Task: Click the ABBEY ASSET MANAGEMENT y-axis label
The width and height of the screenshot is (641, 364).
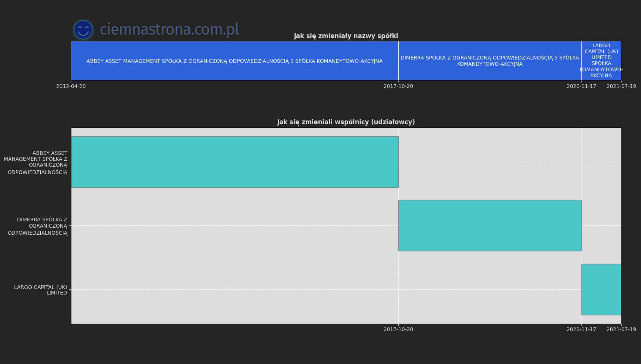Action: (x=36, y=163)
